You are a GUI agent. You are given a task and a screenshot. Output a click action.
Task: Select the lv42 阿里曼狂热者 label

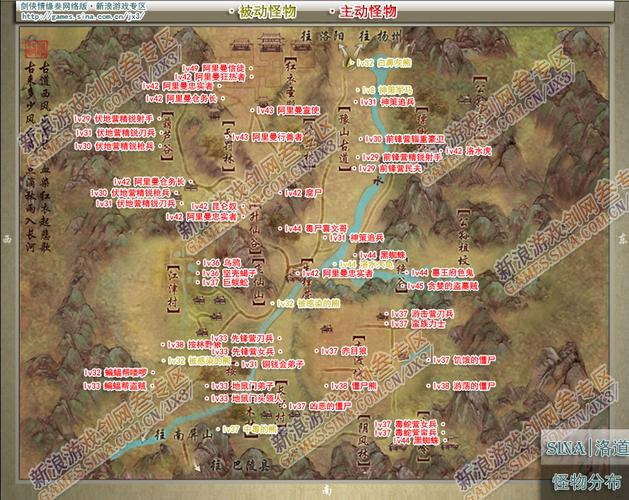pyautogui.click(x=210, y=77)
